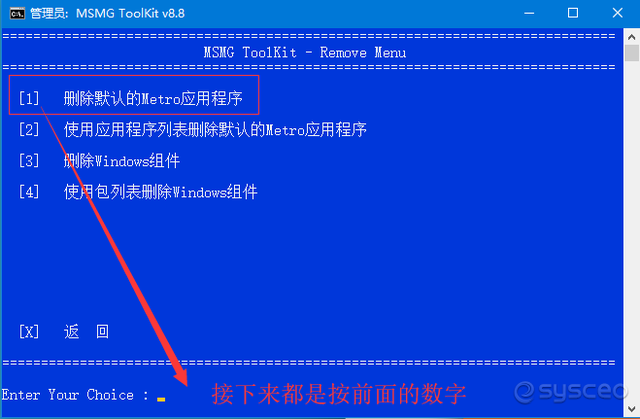Click the yellow input cursor after the prompt
Screen dimensions: 640x419
161,399
